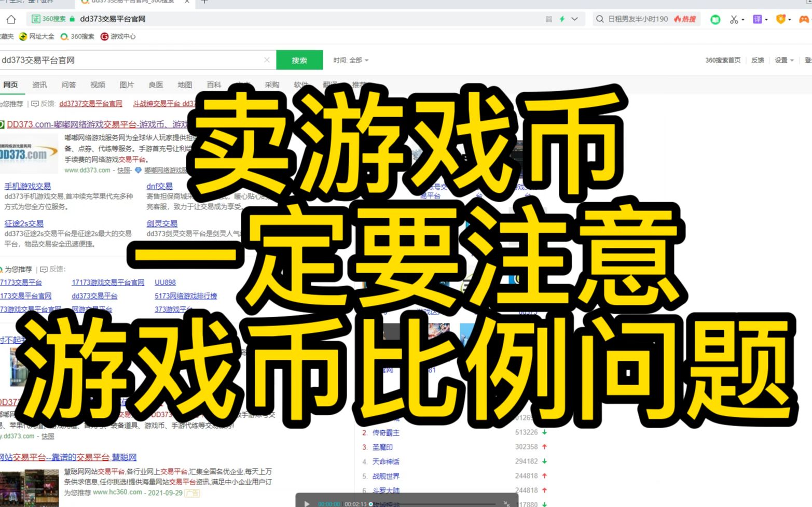
Task: Expand the screenshot tool dropdown arrow
Action: [x=743, y=20]
